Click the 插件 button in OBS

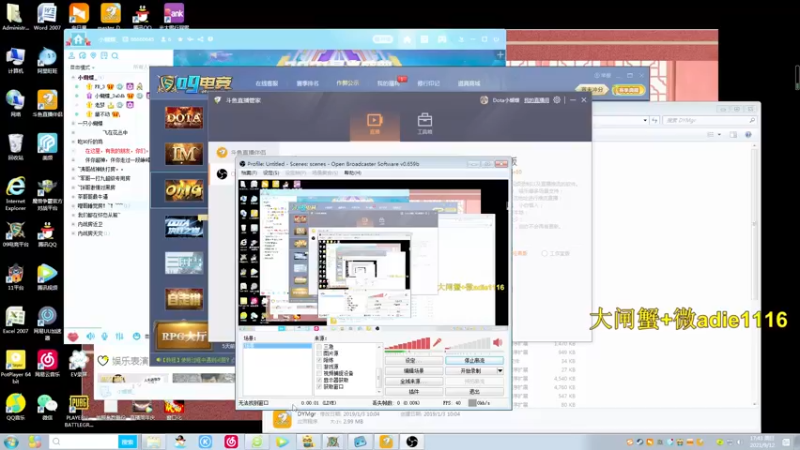pos(414,392)
